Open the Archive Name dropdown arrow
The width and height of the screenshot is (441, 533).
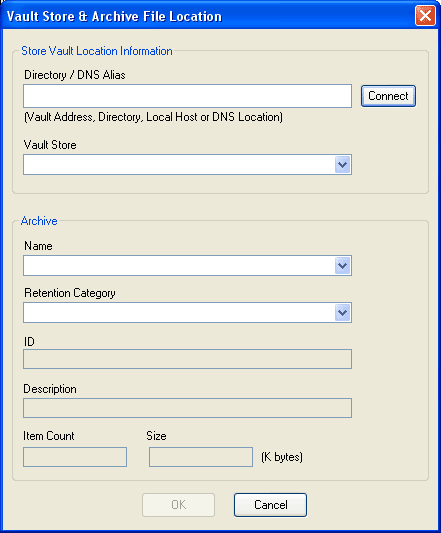(342, 265)
